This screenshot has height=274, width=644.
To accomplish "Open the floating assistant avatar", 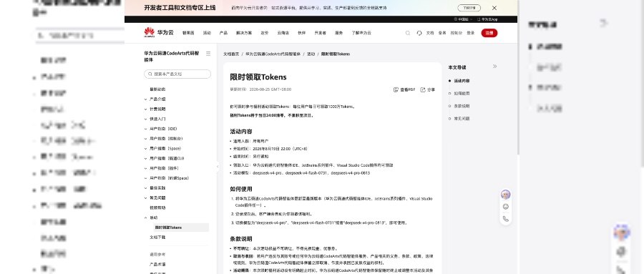I will click(506, 195).
